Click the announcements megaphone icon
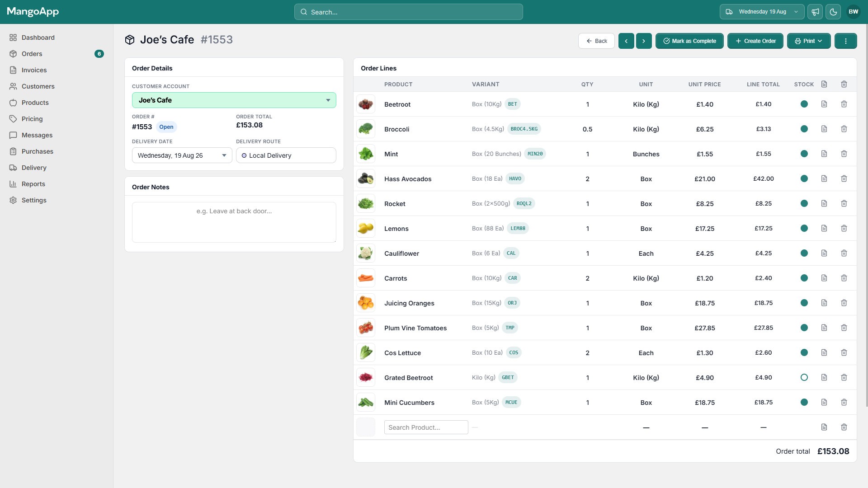The width and height of the screenshot is (868, 488). 815,12
